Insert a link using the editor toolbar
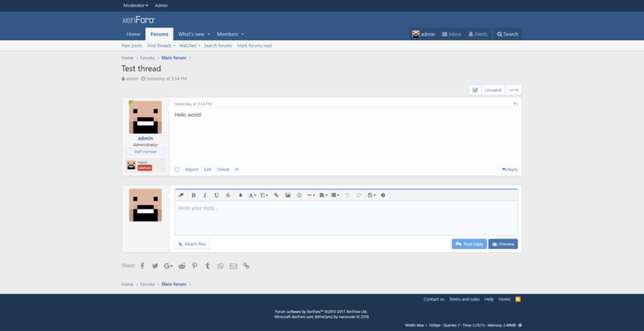Viewport: 644px width, 331px height. tap(276, 195)
